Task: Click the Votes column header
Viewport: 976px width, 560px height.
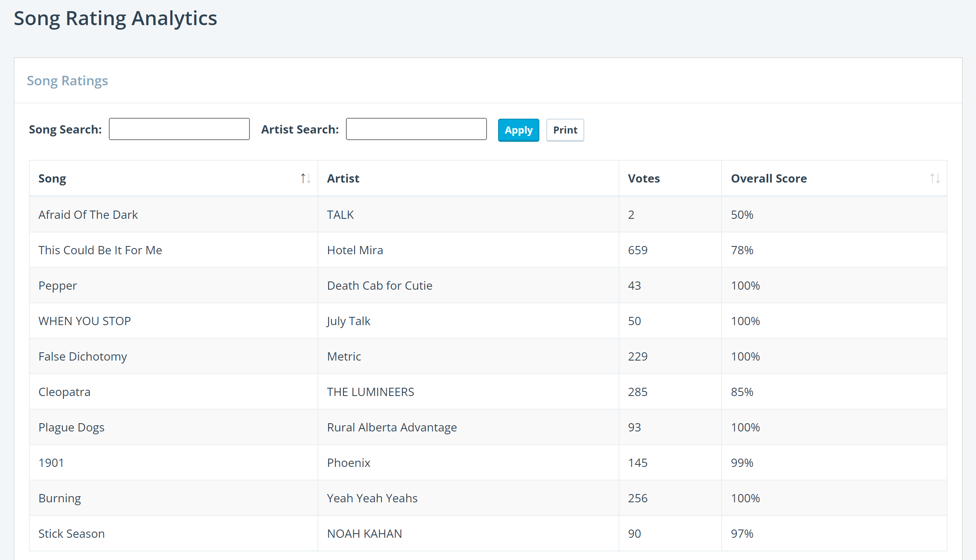Action: [670, 178]
